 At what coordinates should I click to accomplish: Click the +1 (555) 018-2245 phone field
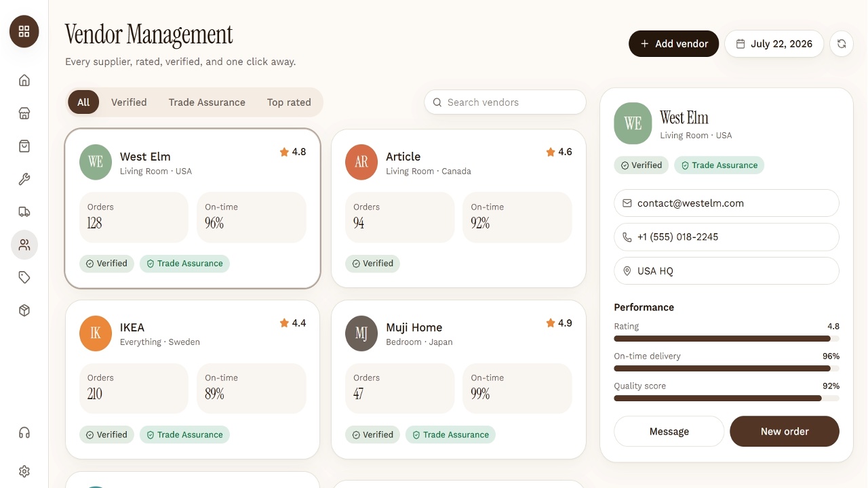726,237
